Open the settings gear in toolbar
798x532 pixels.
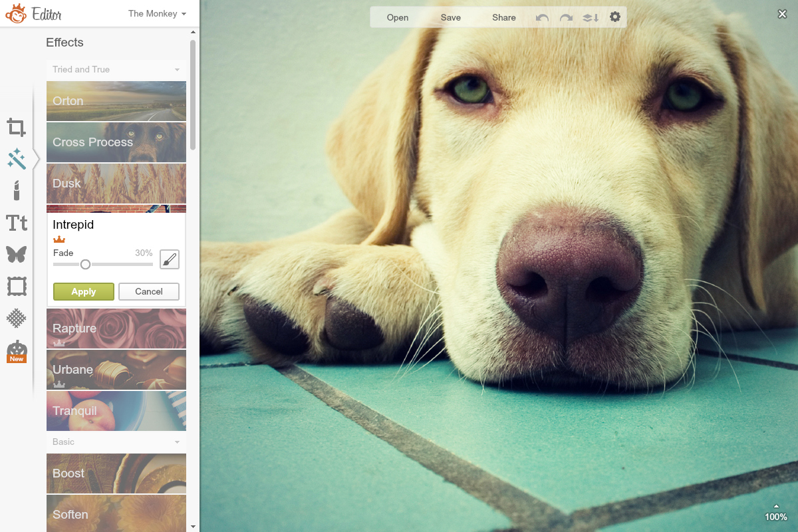[615, 17]
